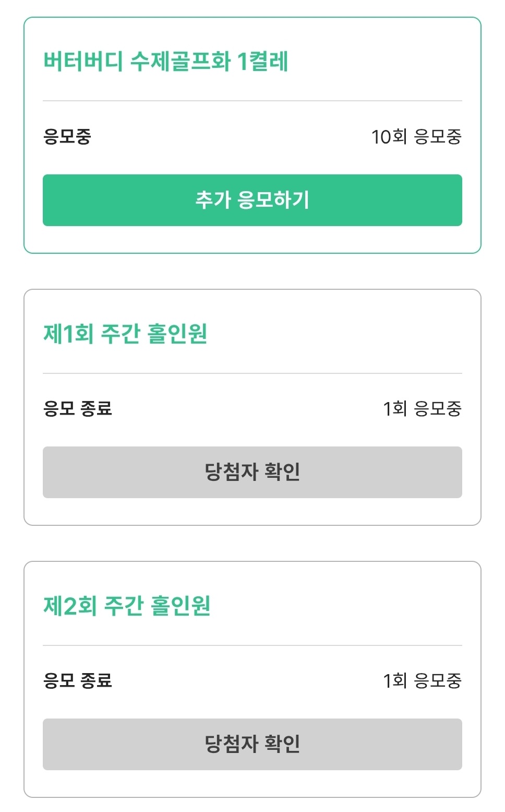Screen dimensions: 505x812
Task: Click the divider under 제1회 주간 홀인원
Action: tap(252, 373)
